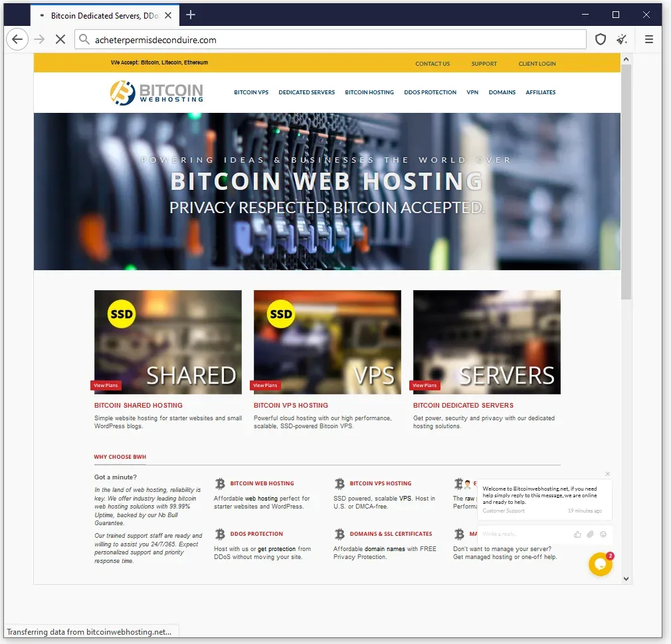671x644 pixels.
Task: Open the Bitcoin VPS menu item
Action: pos(251,92)
